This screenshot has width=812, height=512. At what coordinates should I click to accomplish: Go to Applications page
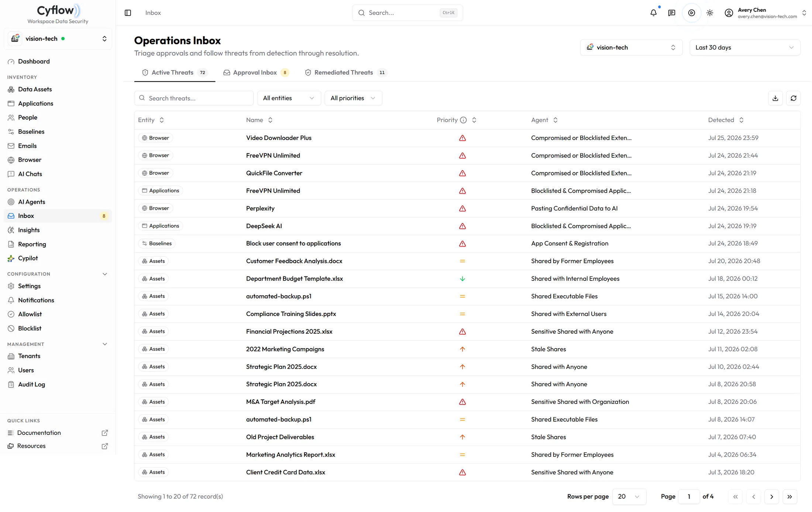(x=35, y=103)
